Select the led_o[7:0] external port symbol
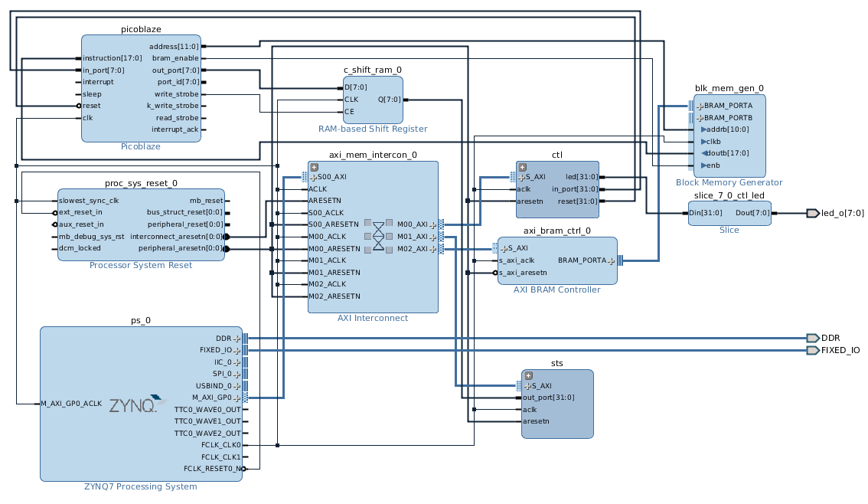This screenshot has width=868, height=504. [813, 213]
